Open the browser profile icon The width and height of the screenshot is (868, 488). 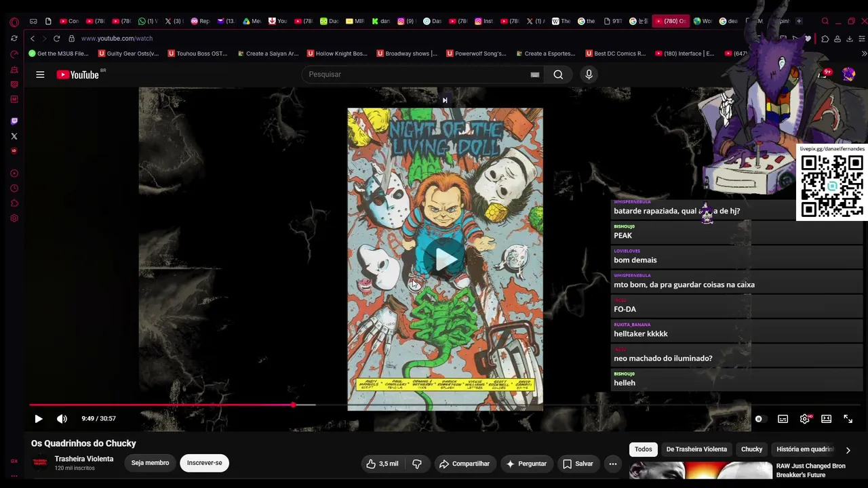click(837, 39)
